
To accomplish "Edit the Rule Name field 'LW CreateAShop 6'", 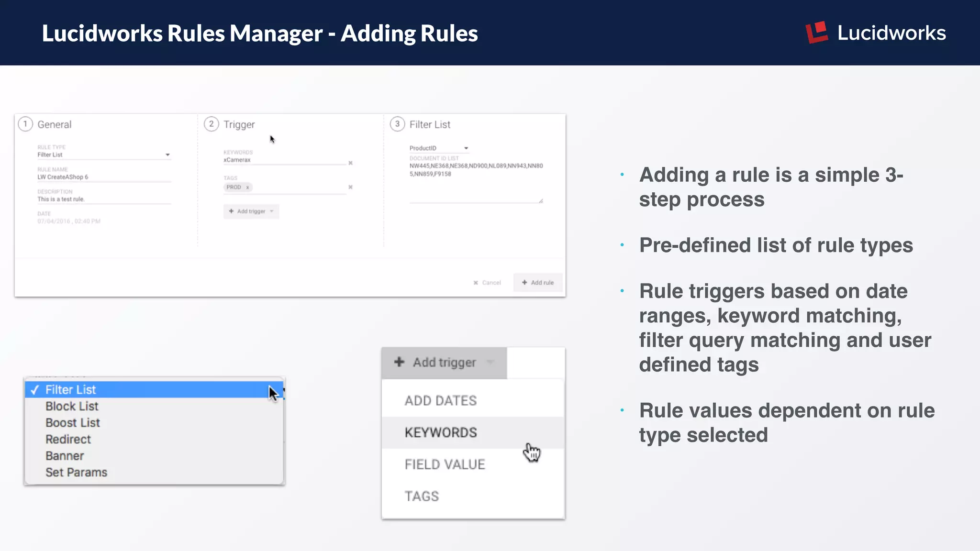I will [104, 177].
